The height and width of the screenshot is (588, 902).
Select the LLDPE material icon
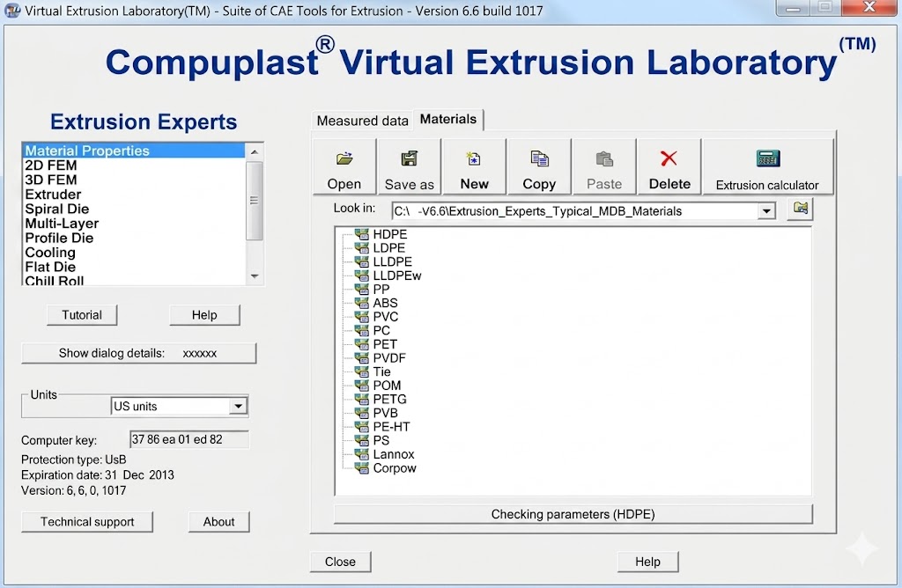(362, 262)
